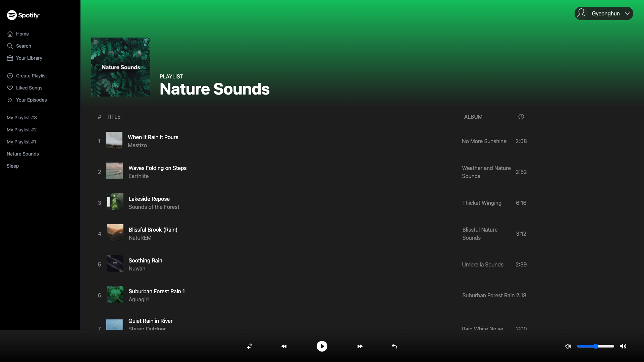Open album Blissful Nature Sounds
The width and height of the screenshot is (644, 362).
point(480,234)
